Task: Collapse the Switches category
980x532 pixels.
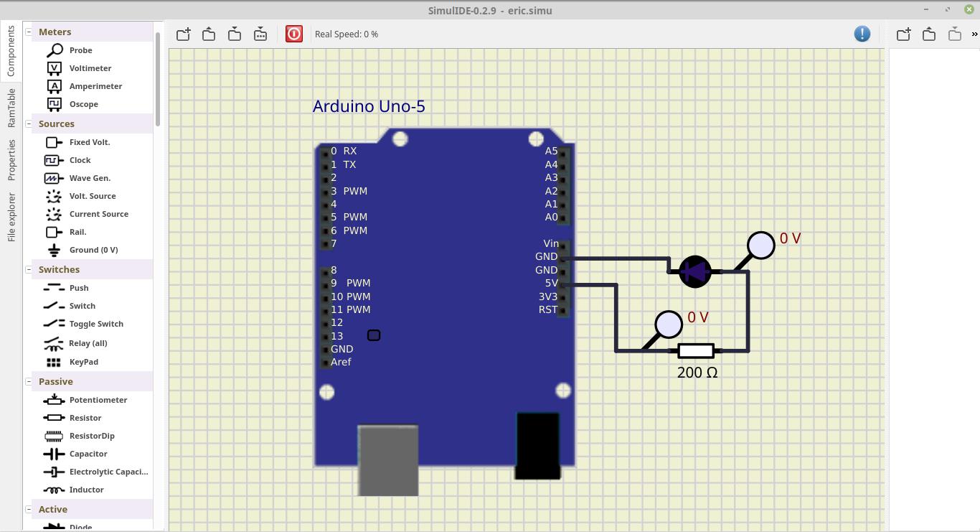Action: point(29,269)
